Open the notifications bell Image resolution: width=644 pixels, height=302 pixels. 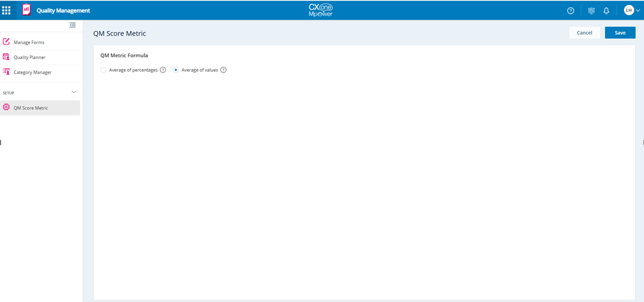(x=606, y=11)
